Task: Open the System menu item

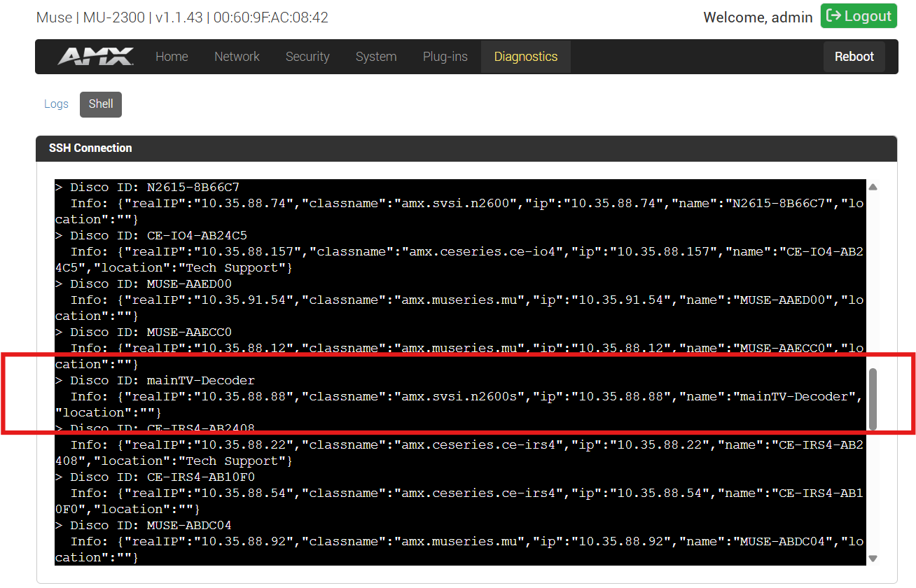Action: pos(376,57)
